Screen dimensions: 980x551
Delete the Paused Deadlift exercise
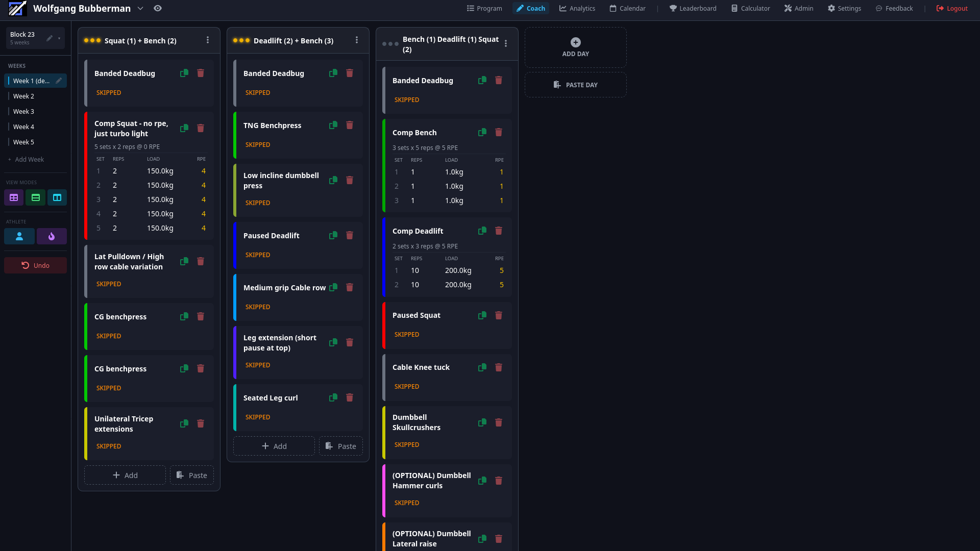350,235
